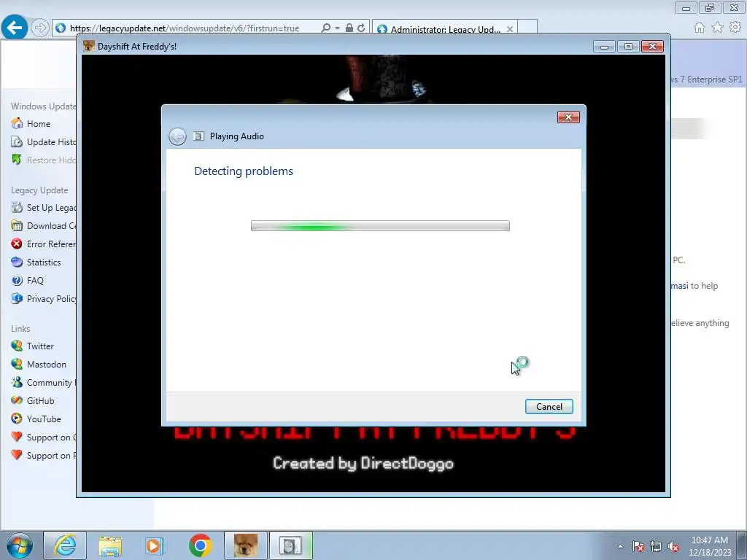The width and height of the screenshot is (747, 560).
Task: Open Windows Explorer from the taskbar
Action: tap(110, 545)
